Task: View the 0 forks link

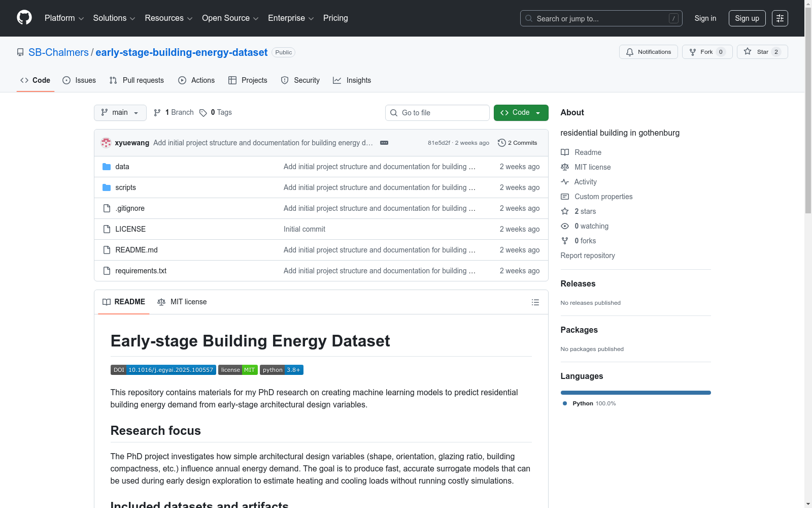Action: [x=579, y=241]
